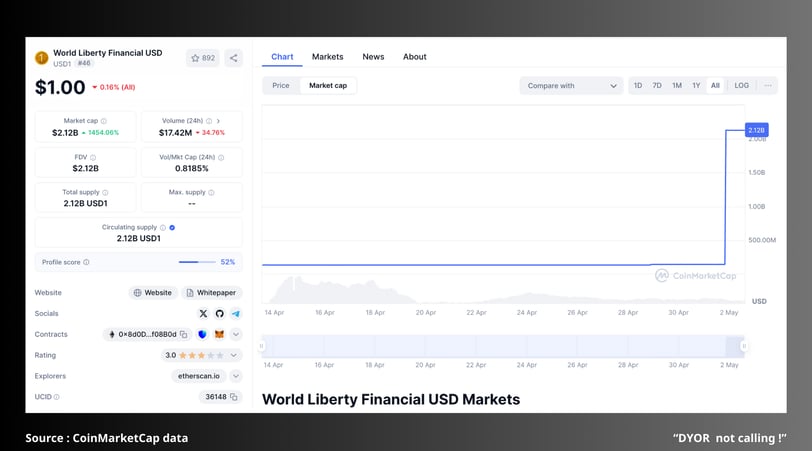Viewport: 812px width, 451px height.
Task: Copy the contract address
Action: [183, 334]
